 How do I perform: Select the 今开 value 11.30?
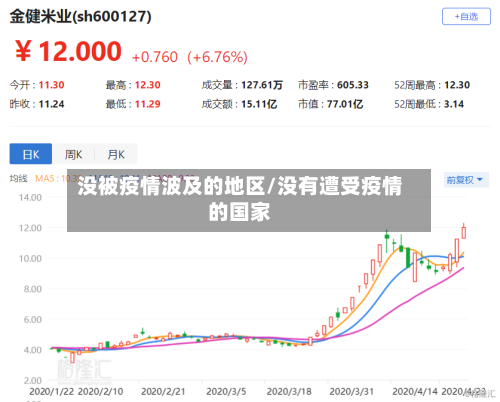click(x=51, y=85)
